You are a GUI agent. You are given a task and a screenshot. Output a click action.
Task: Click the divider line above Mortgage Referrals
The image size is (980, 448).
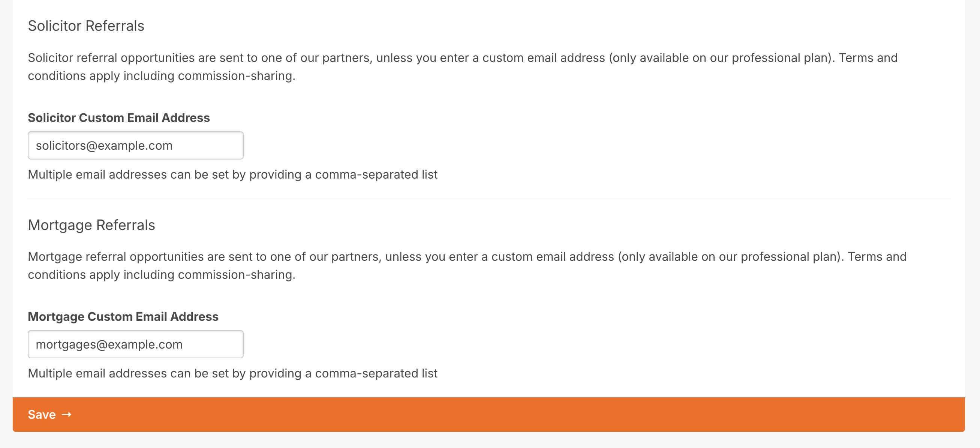489,199
